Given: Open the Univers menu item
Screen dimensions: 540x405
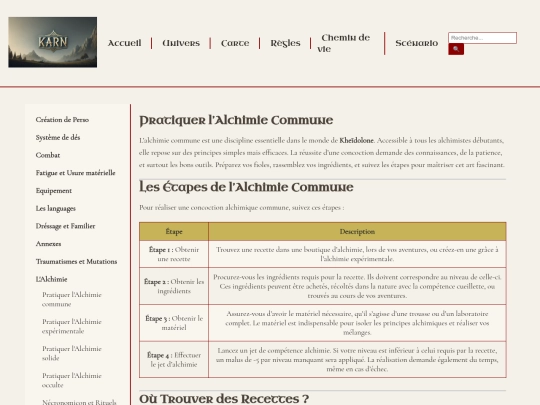Looking at the screenshot, I should tap(181, 43).
